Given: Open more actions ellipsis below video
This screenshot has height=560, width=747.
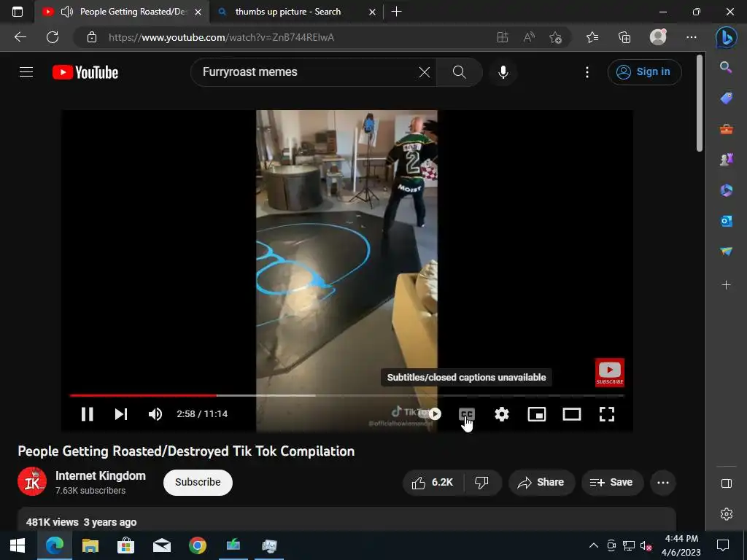Looking at the screenshot, I should [662, 483].
